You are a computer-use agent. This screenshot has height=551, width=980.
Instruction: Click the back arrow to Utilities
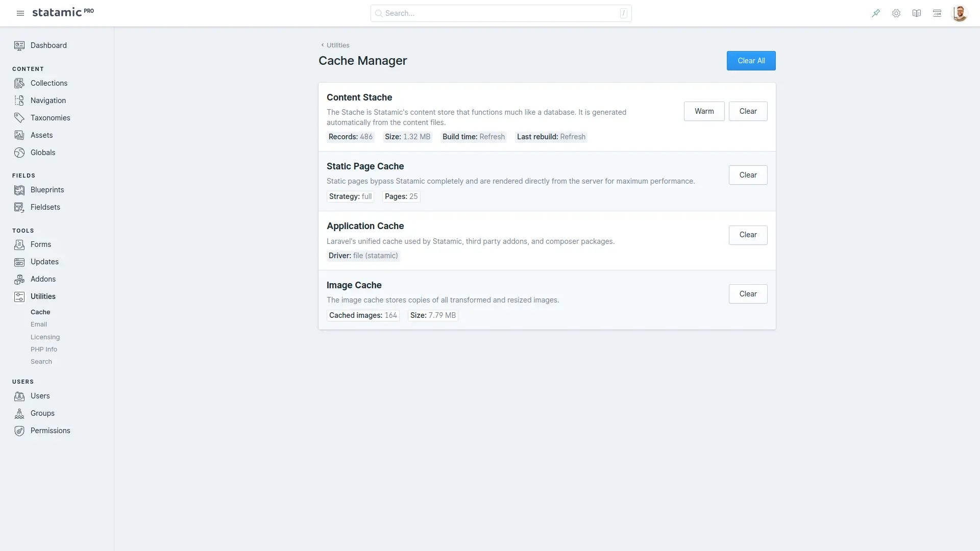(x=323, y=45)
